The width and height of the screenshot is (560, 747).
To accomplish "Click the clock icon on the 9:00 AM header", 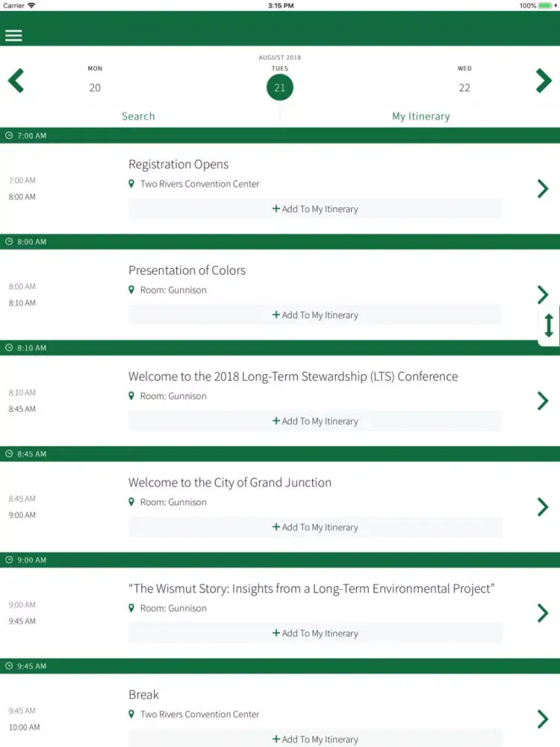I will pyautogui.click(x=7, y=560).
